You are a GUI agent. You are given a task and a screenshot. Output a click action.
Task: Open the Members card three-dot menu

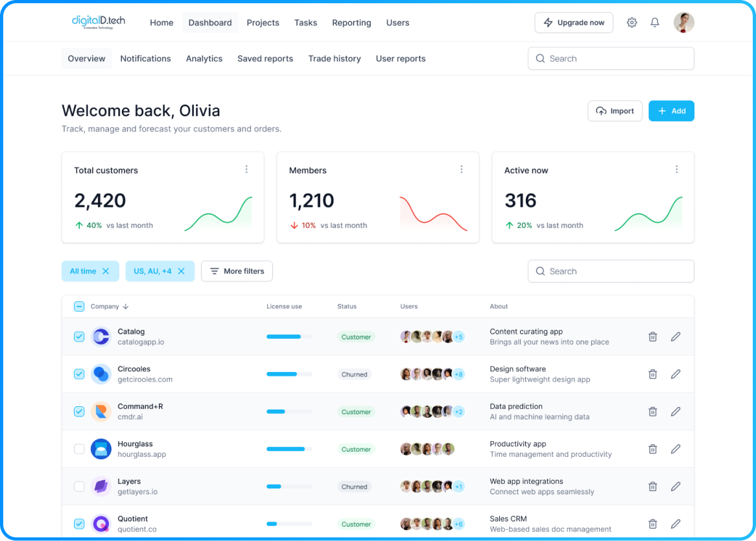[462, 170]
